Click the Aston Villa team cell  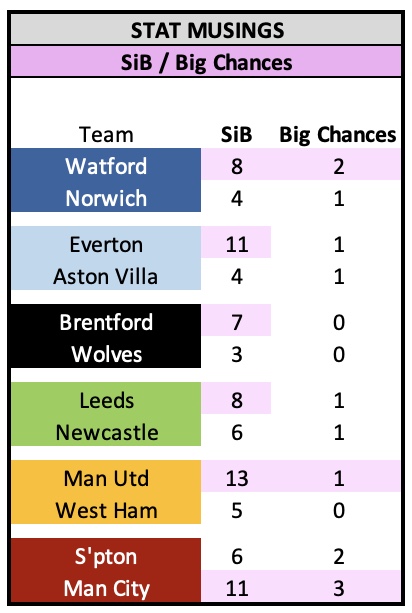(x=106, y=274)
